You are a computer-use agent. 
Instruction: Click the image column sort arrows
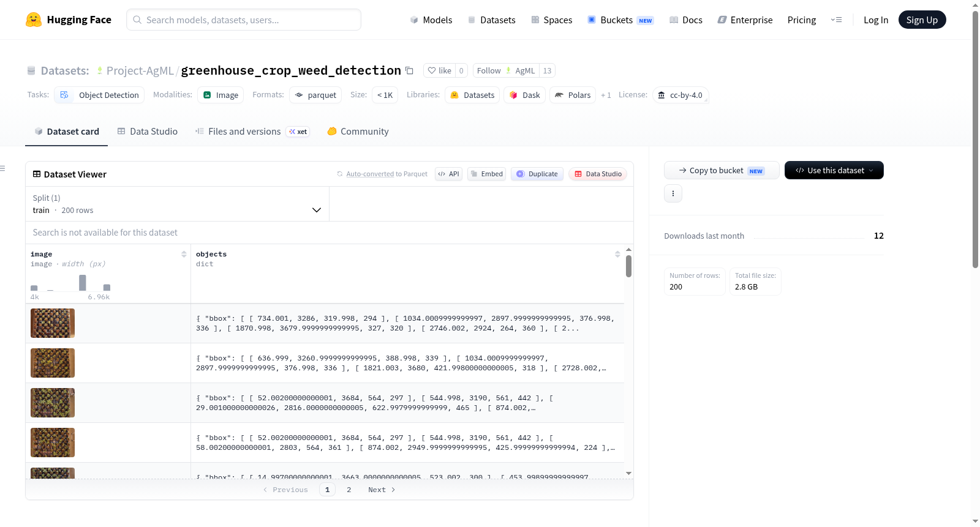184,254
